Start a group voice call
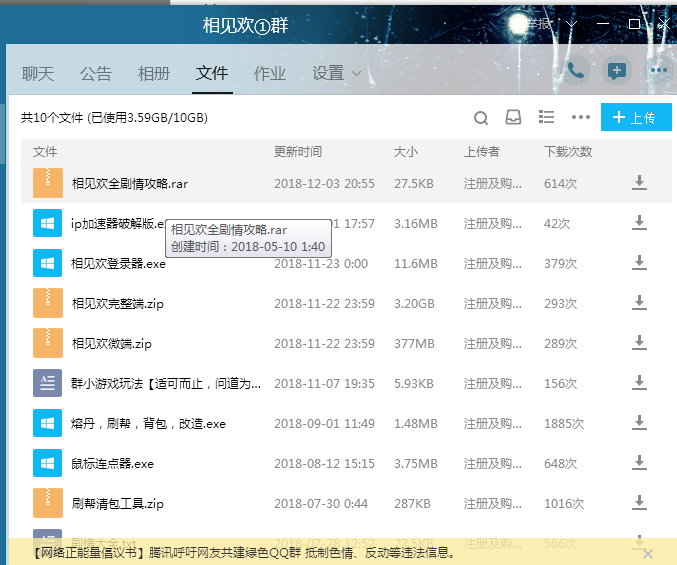 pyautogui.click(x=576, y=71)
